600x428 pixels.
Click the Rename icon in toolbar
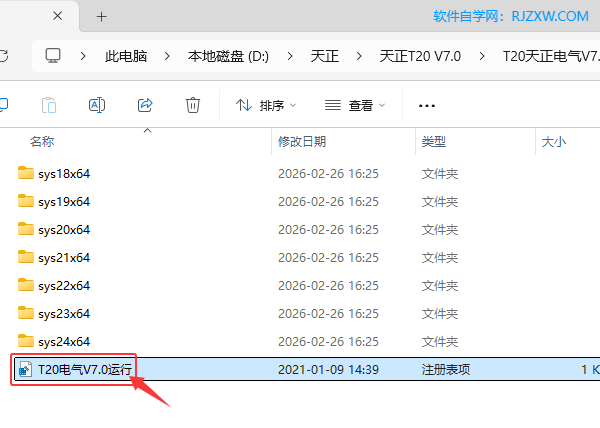97,105
